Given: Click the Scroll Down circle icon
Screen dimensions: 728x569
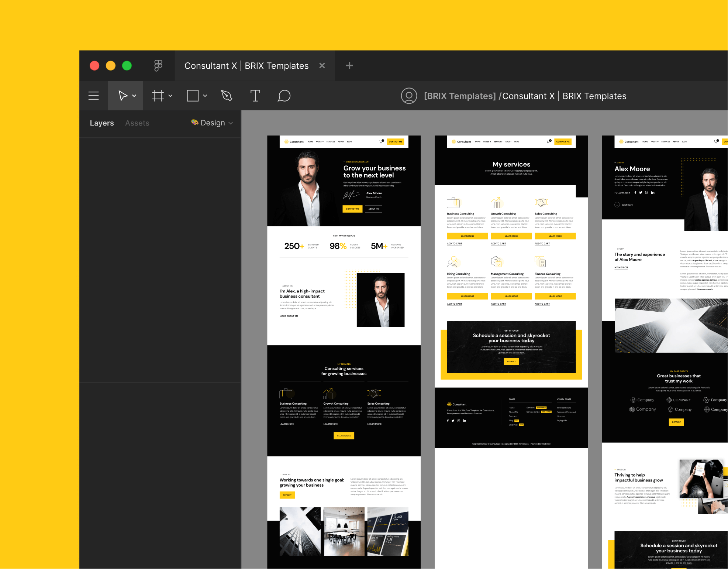Looking at the screenshot, I should click(617, 205).
